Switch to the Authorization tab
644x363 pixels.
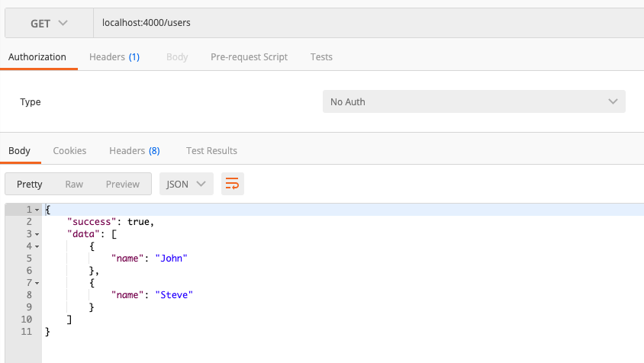click(37, 56)
